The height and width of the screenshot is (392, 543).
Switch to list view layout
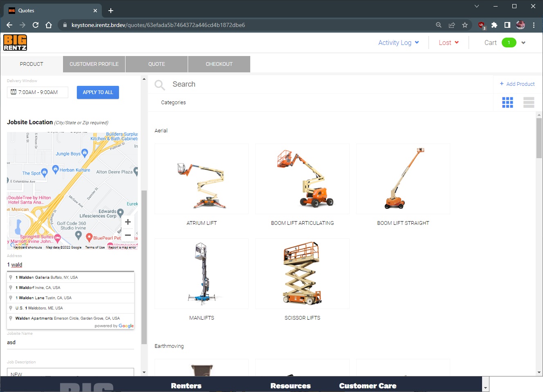(x=529, y=103)
